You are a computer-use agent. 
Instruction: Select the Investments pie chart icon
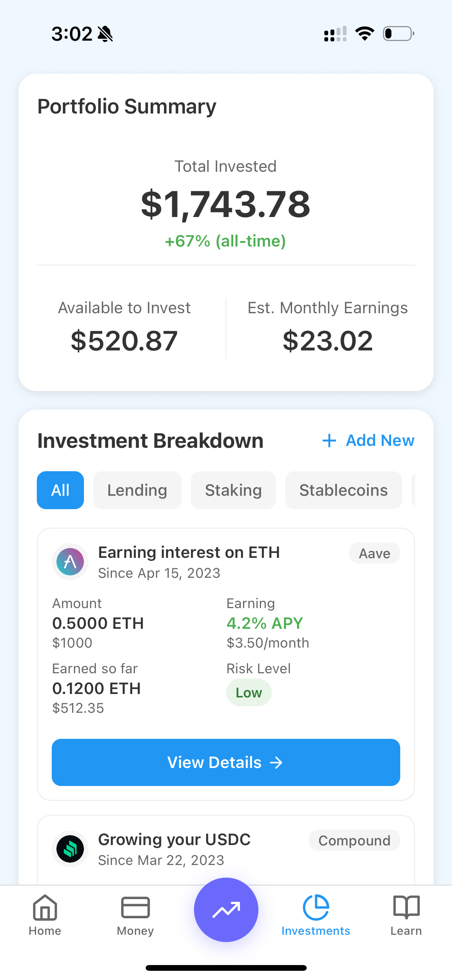coord(316,908)
